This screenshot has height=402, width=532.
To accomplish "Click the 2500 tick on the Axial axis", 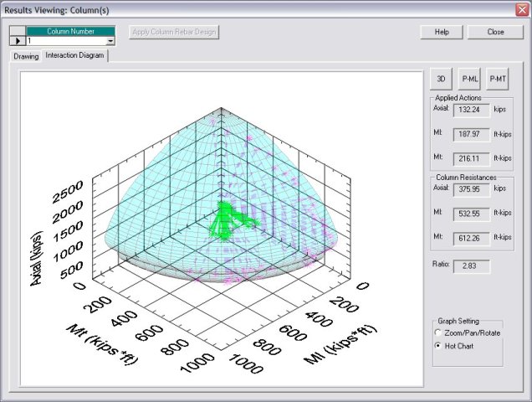I will pyautogui.click(x=68, y=191).
